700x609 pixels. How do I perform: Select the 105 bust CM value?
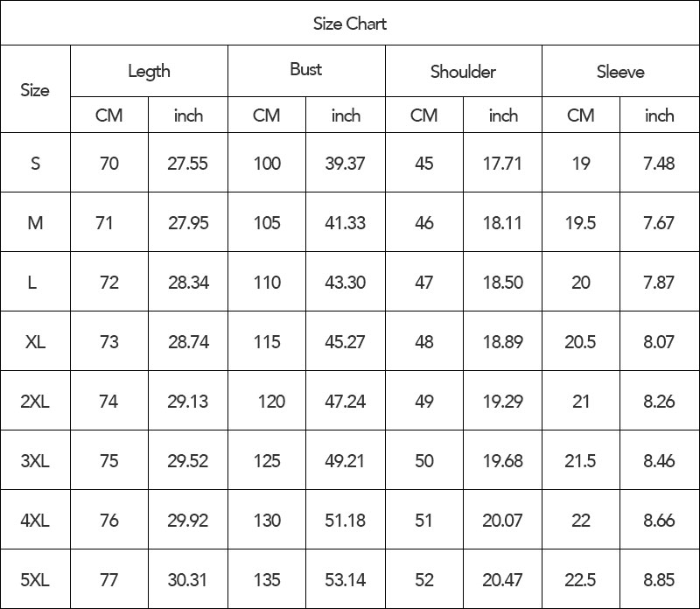coord(267,222)
